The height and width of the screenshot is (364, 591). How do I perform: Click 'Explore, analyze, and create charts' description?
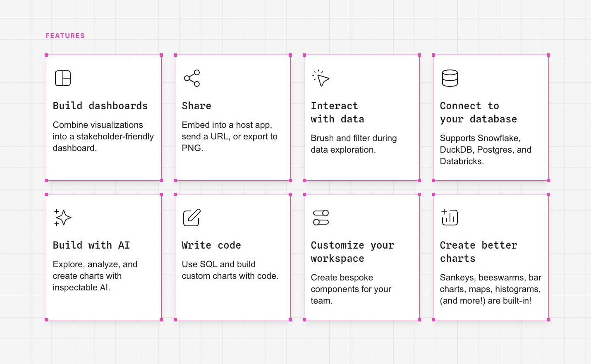pos(95,276)
